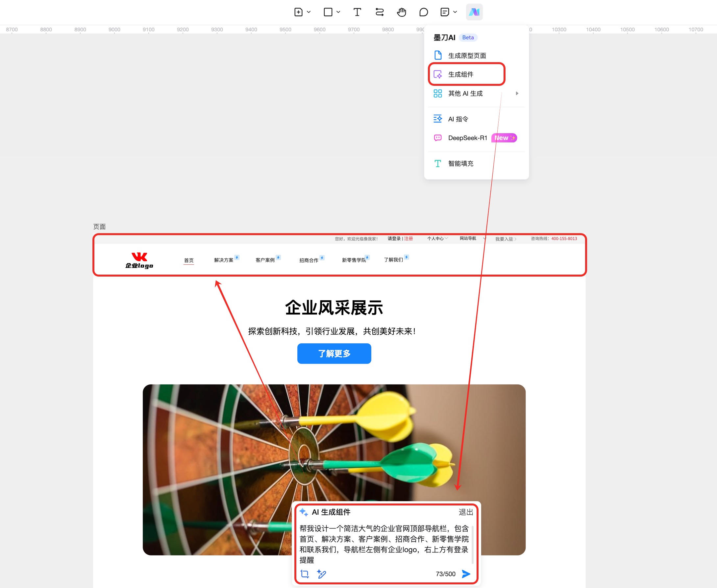Select the 新零售学院 navigation item
Image resolution: width=717 pixels, height=588 pixels.
[x=354, y=260]
